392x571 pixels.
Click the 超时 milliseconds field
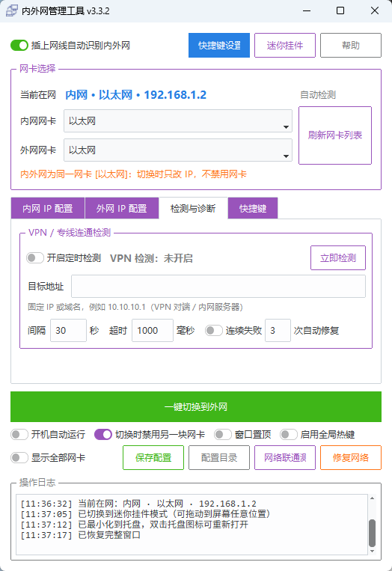click(x=153, y=331)
